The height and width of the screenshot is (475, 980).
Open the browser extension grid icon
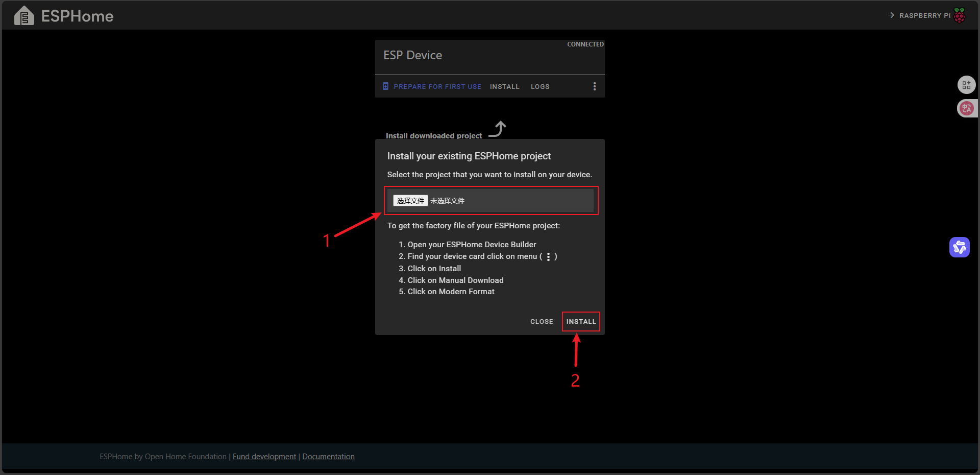[x=966, y=85]
